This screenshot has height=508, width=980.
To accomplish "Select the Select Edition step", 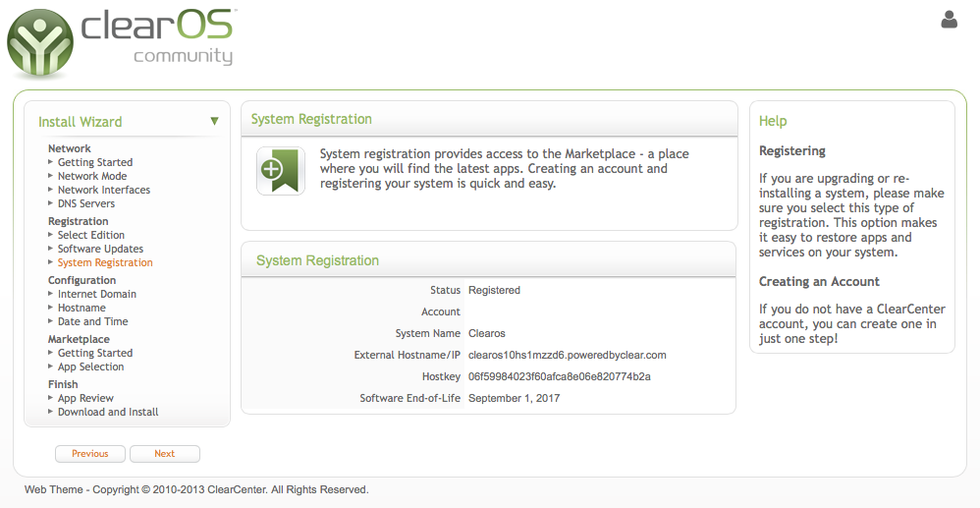I will 91,235.
